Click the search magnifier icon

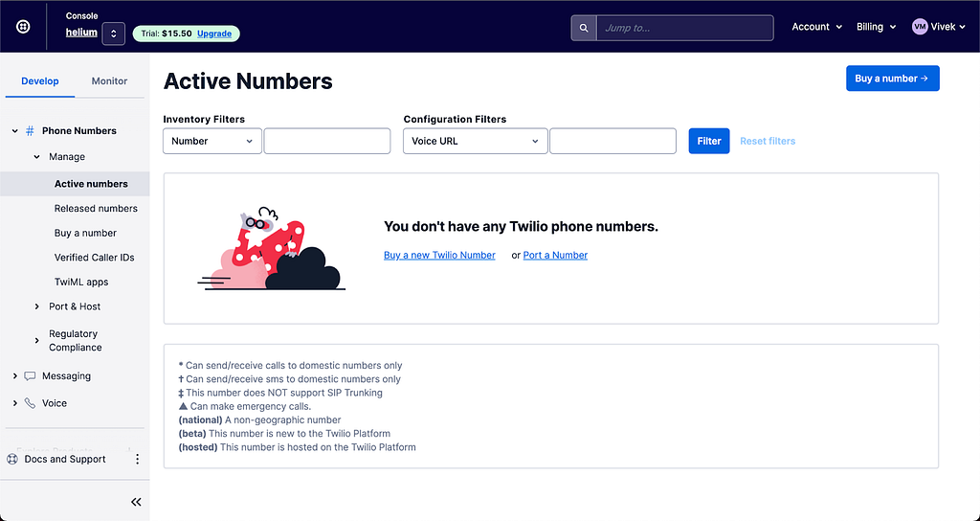(584, 28)
